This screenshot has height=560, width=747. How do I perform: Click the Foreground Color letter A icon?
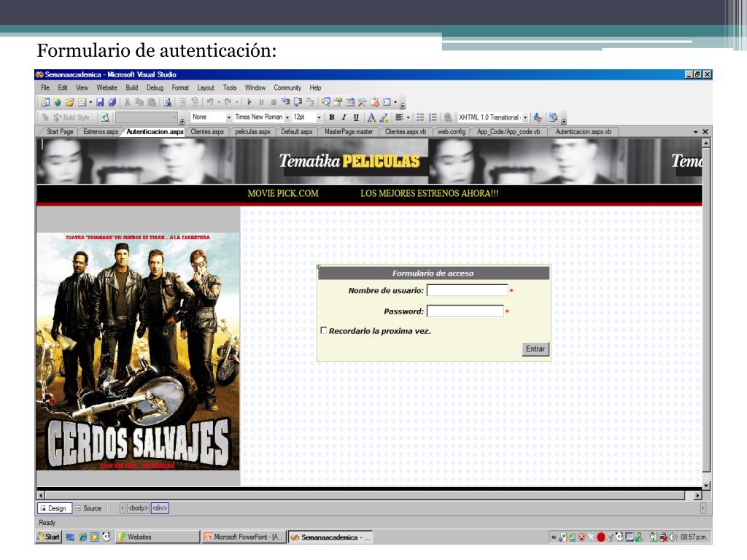(371, 117)
